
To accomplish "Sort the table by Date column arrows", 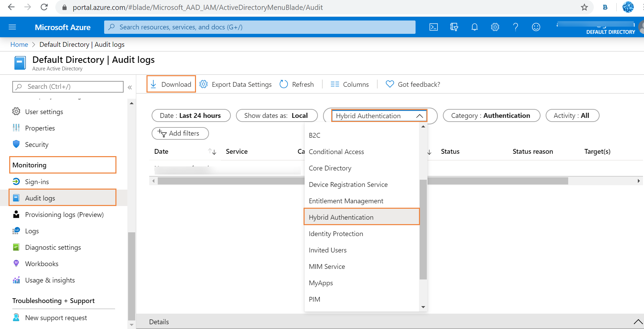I will [x=212, y=151].
